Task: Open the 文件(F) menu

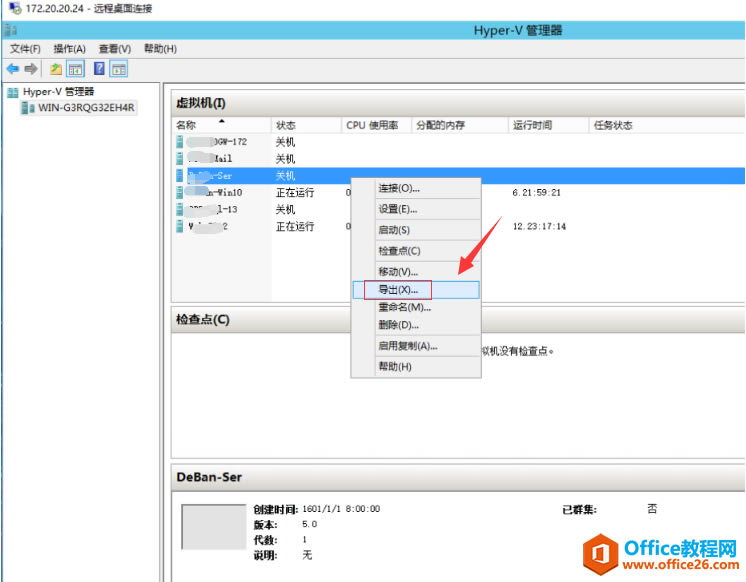Action: coord(25,49)
